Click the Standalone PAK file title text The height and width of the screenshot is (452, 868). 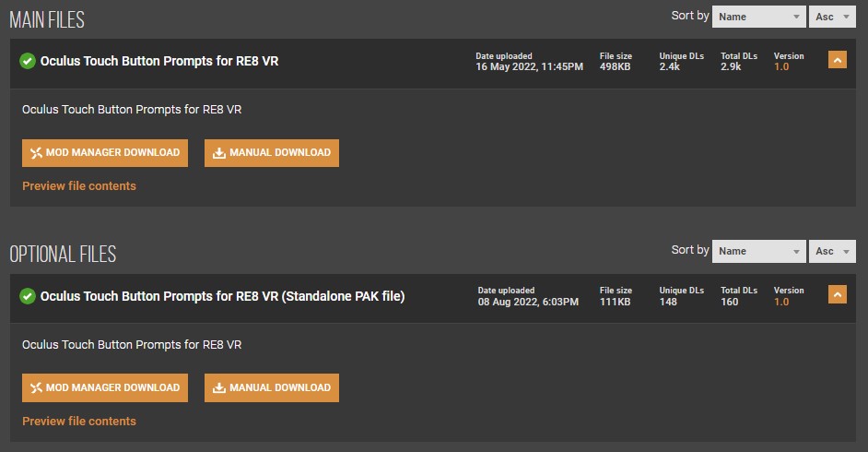[x=222, y=297]
